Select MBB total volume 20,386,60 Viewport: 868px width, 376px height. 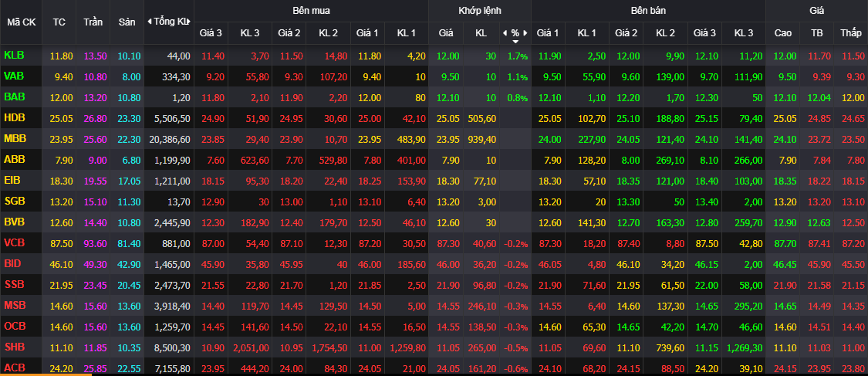(170, 139)
